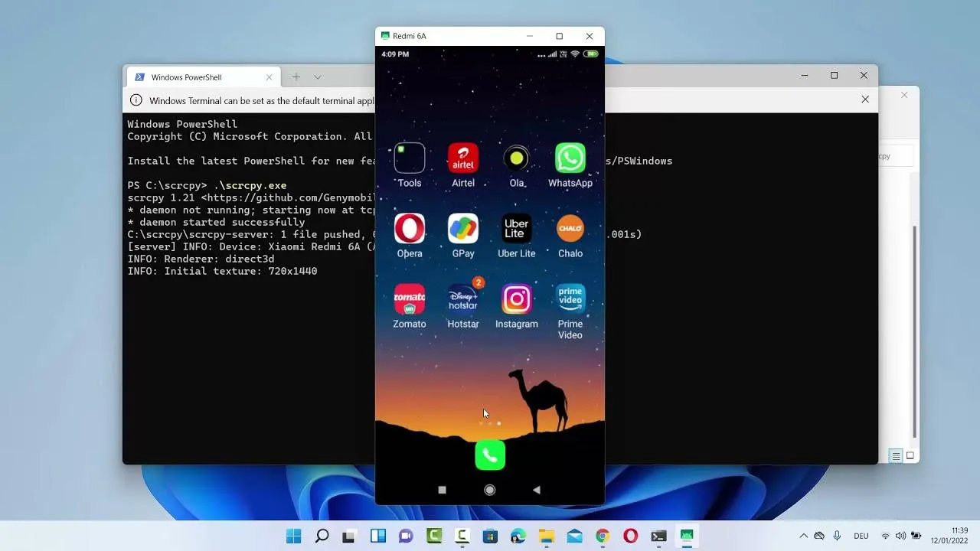This screenshot has height=551, width=980.
Task: Switch File Explorer to details view
Action: point(896,456)
